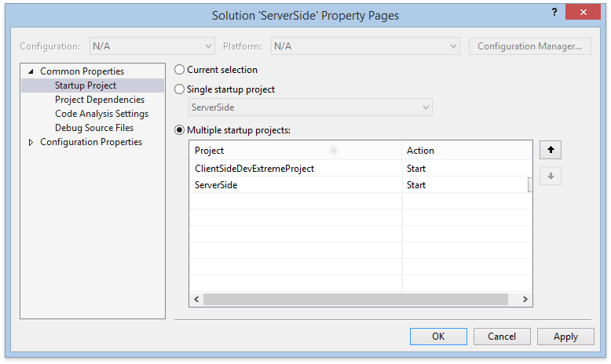Open the ServerSide startup project dropdown
Image resolution: width=611 pixels, height=364 pixels.
[x=310, y=107]
